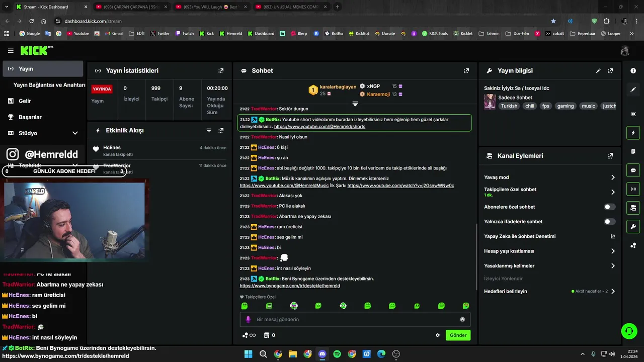Collapse the chat leaderboard with the arrow

click(355, 104)
